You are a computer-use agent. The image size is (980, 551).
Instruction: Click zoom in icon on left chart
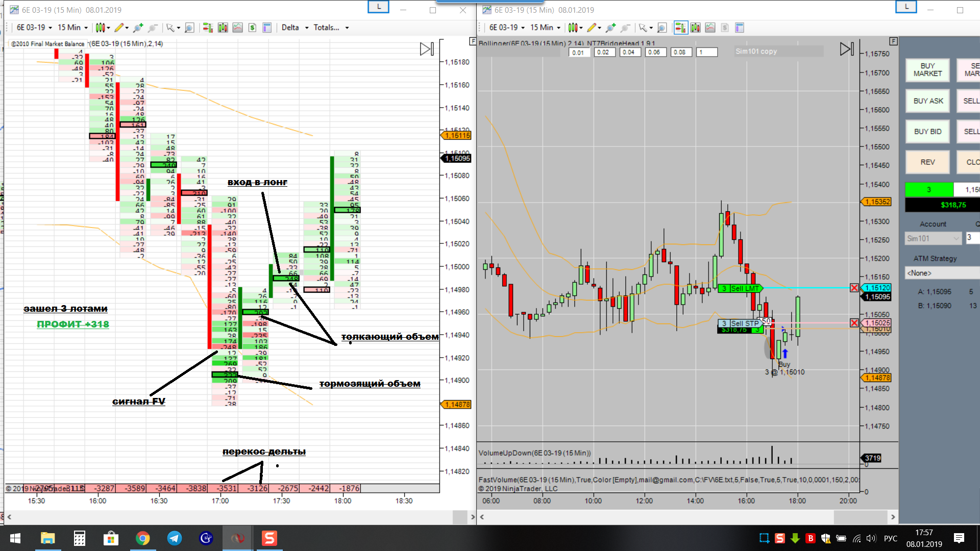pyautogui.click(x=138, y=28)
